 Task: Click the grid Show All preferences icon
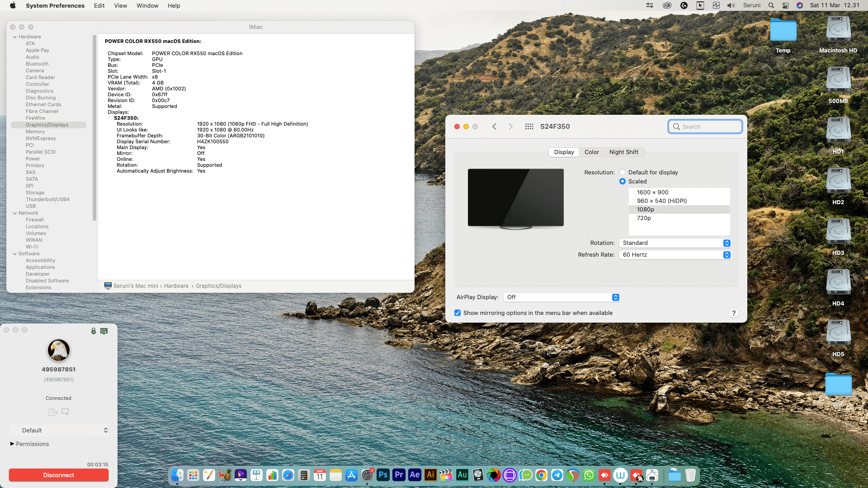click(x=529, y=127)
